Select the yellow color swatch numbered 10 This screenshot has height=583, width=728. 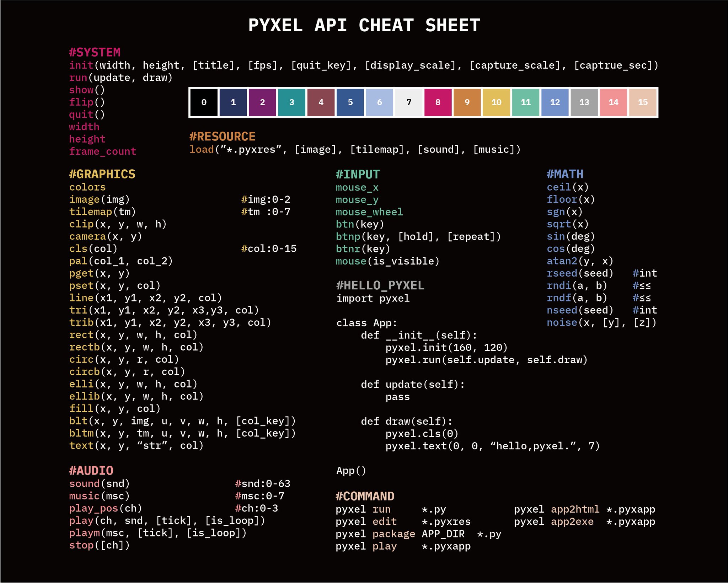pyautogui.click(x=496, y=102)
